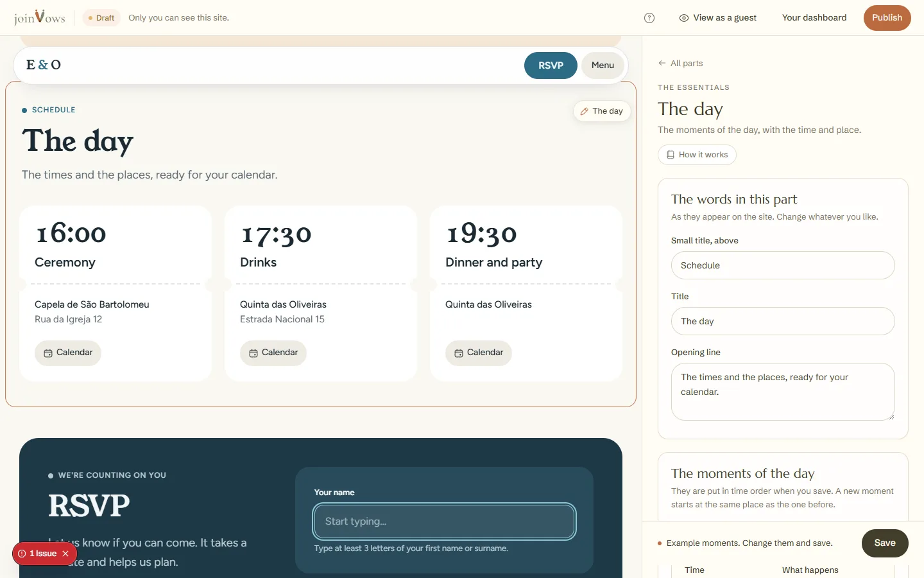Click the What happens column header
Viewport: 924px width, 578px height.
click(810, 570)
